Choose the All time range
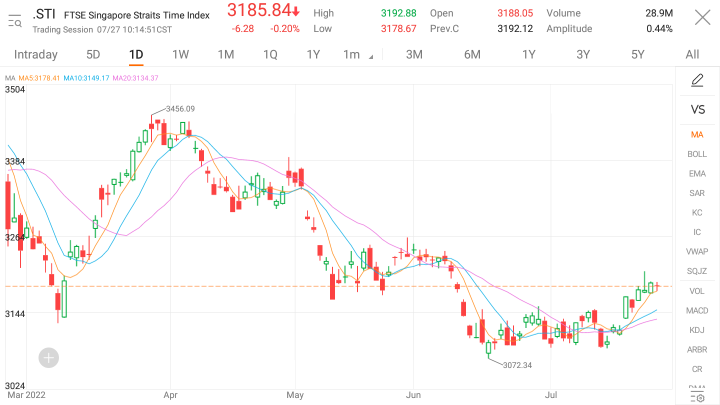 pos(692,55)
